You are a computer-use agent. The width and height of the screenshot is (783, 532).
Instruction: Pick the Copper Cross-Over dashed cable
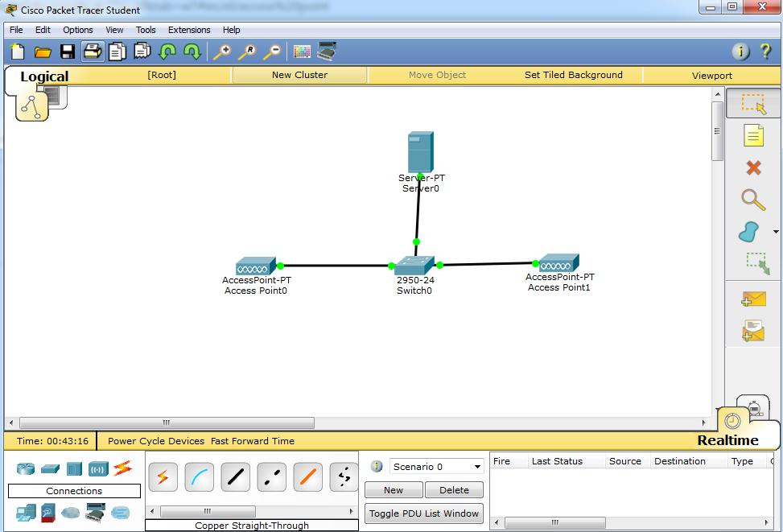click(272, 477)
